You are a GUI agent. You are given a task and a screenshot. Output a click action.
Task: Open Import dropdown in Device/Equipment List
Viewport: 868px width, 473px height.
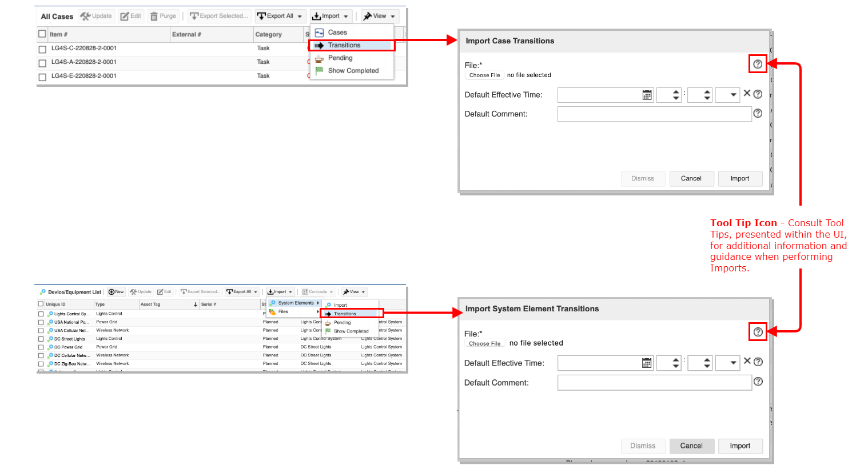click(x=280, y=292)
